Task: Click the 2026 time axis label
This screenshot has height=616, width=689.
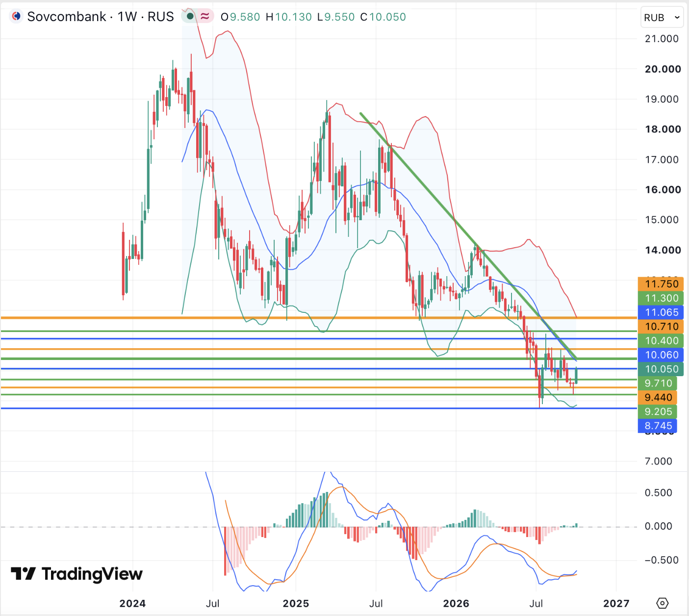Action: tap(456, 603)
